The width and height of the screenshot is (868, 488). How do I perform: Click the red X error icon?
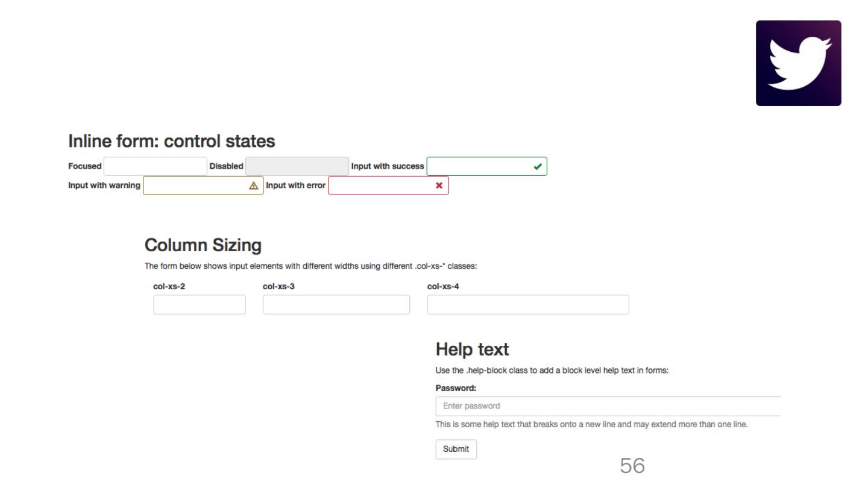(439, 186)
